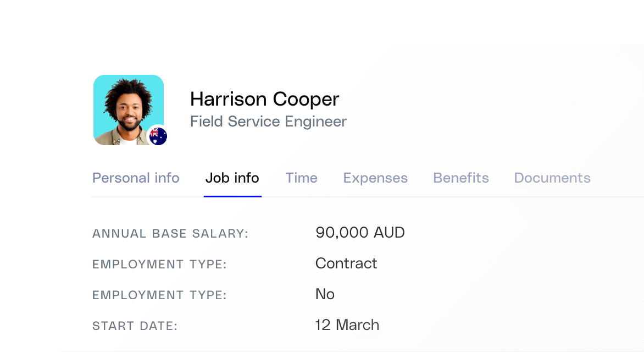The image size is (644, 352).
Task: Click the second EMPLOYMENT TYPE label
Action: 159,295
